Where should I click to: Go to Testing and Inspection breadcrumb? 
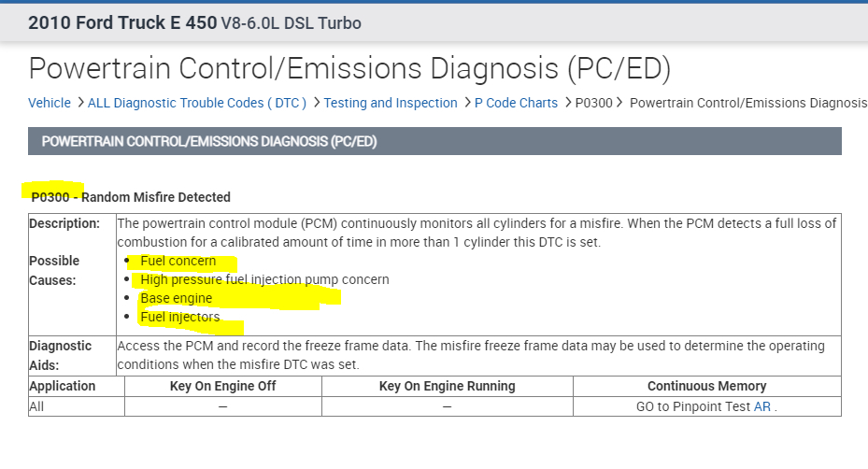(x=390, y=103)
